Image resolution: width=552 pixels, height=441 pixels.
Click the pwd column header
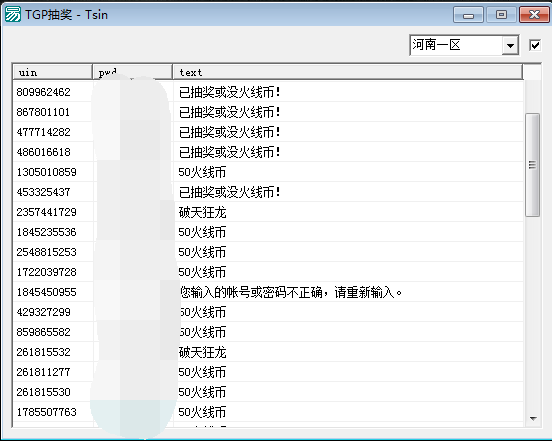[132, 72]
